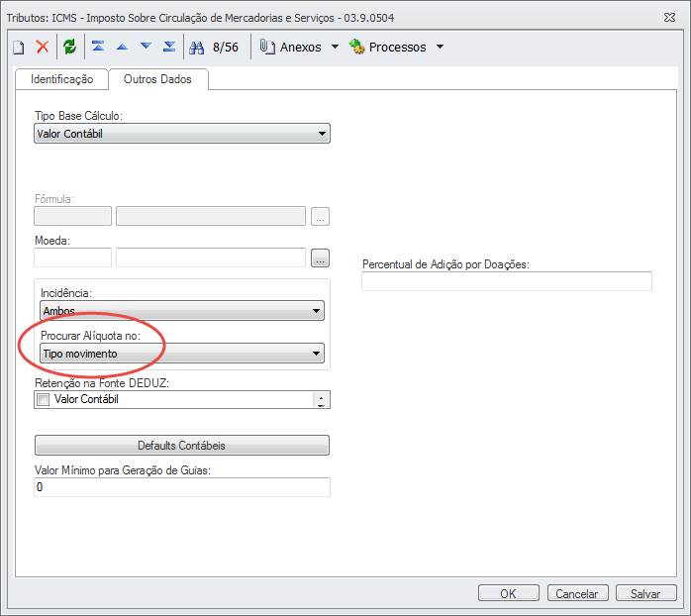Select the Outros Dados tab

(157, 79)
